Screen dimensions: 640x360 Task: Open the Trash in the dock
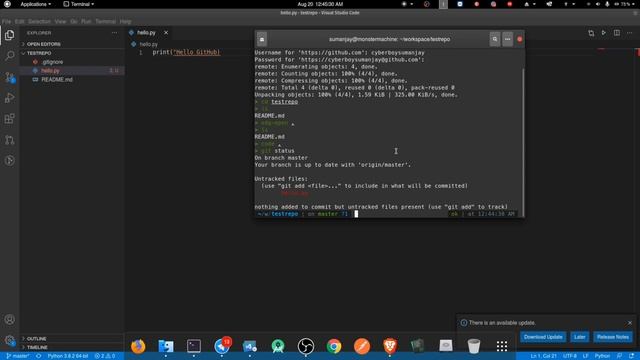click(x=474, y=346)
